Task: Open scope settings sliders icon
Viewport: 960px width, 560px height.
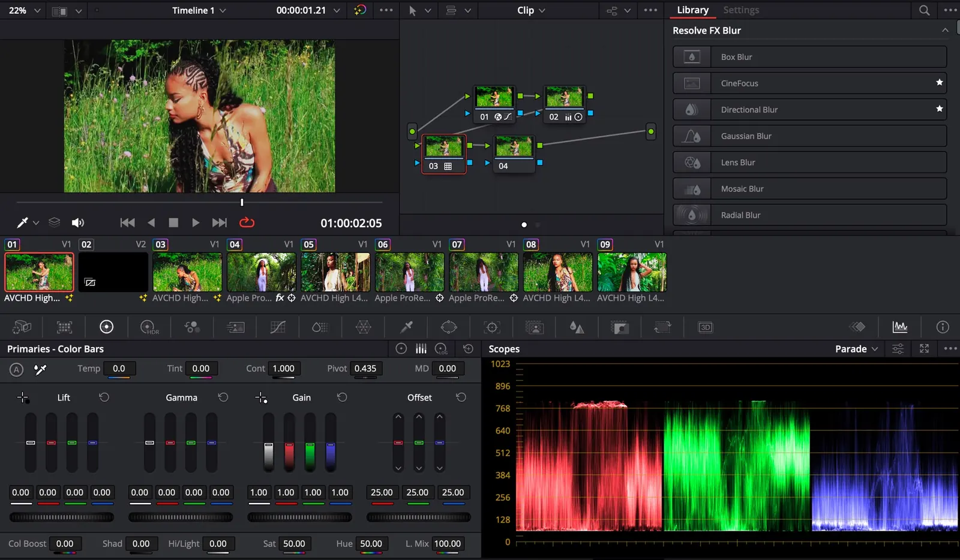Action: click(898, 349)
